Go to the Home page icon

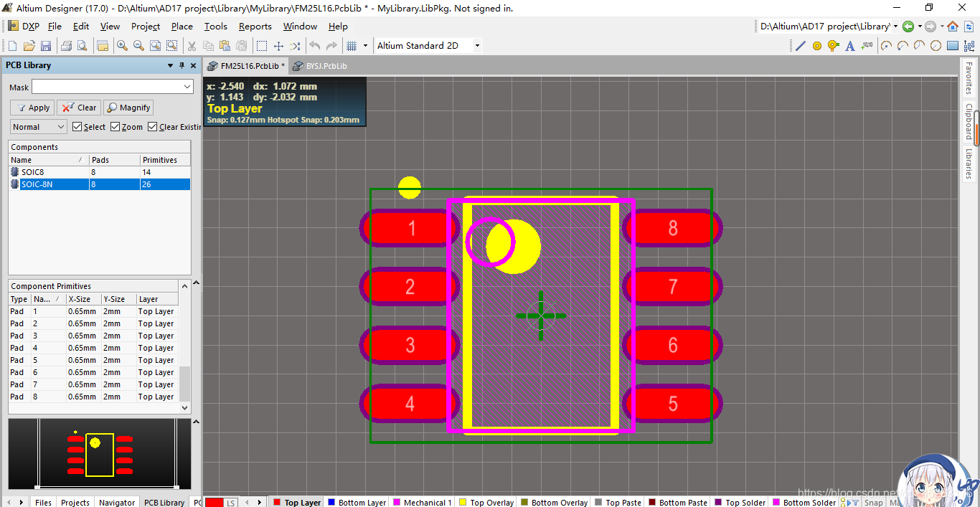tap(953, 27)
